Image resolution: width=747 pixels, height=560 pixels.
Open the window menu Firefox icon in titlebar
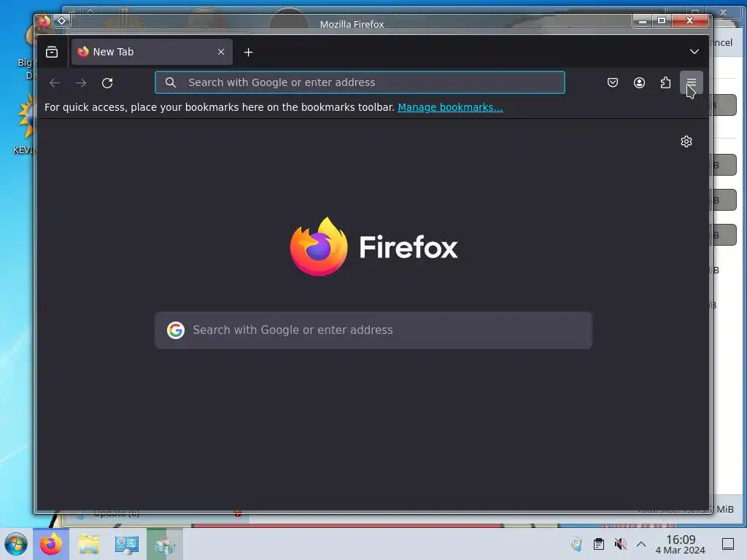tap(44, 20)
